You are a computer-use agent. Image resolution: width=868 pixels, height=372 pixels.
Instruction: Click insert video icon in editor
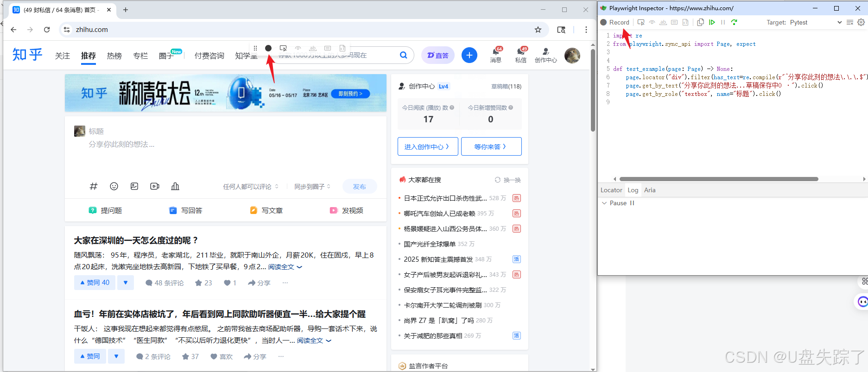(x=155, y=186)
